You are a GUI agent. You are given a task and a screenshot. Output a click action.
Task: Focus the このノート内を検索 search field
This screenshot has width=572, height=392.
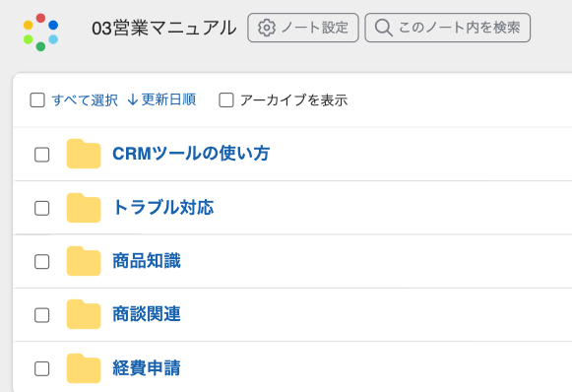pyautogui.click(x=448, y=28)
